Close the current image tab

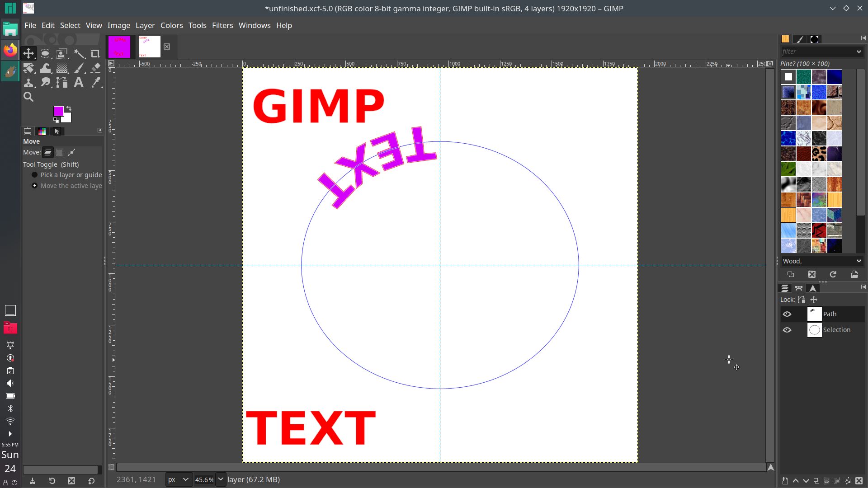[x=167, y=47]
